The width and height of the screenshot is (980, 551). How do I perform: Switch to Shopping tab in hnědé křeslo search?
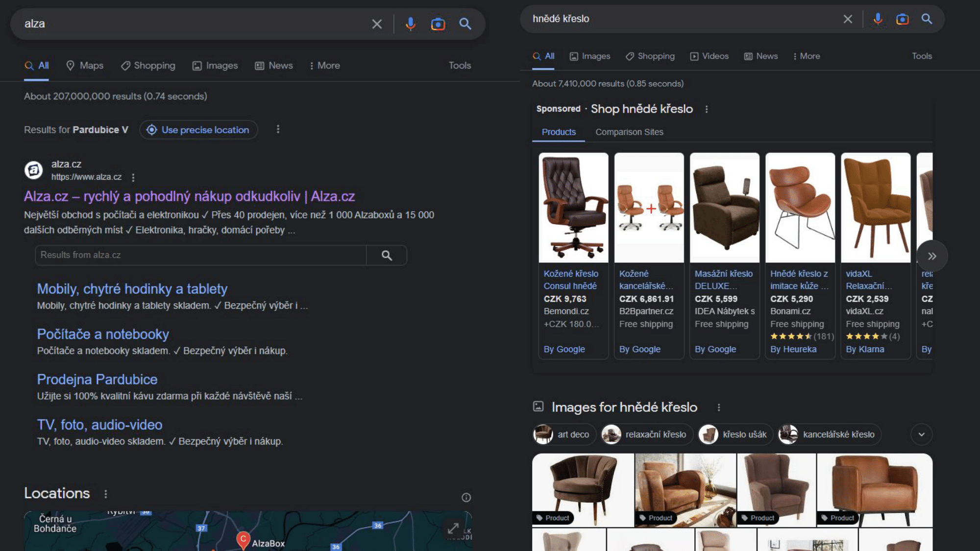[x=650, y=56]
